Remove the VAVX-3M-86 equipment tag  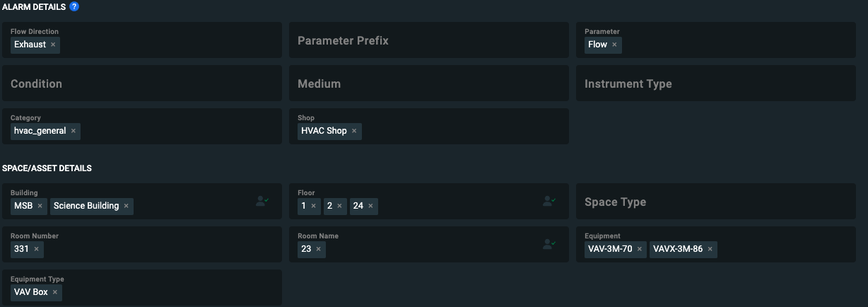click(x=710, y=249)
